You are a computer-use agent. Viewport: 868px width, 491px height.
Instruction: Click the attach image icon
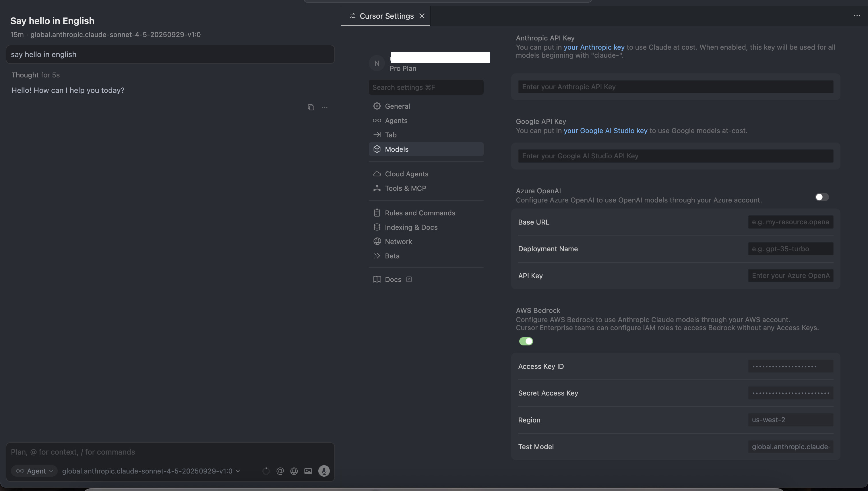pyautogui.click(x=308, y=471)
